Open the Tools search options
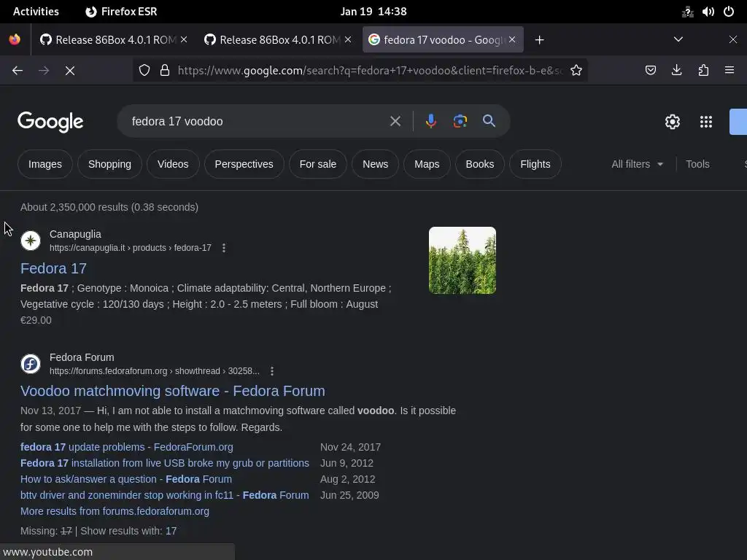 click(x=697, y=164)
